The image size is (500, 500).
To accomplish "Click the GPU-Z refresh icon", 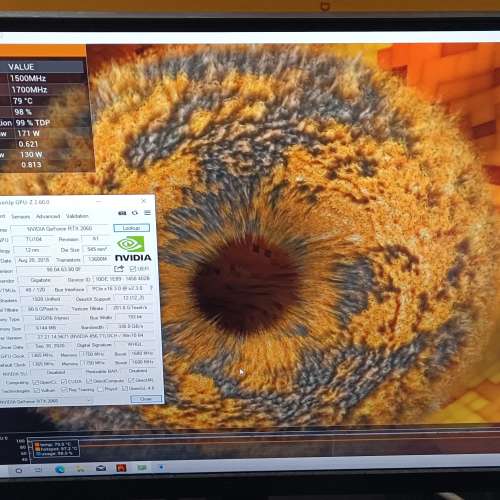I will pos(135,213).
